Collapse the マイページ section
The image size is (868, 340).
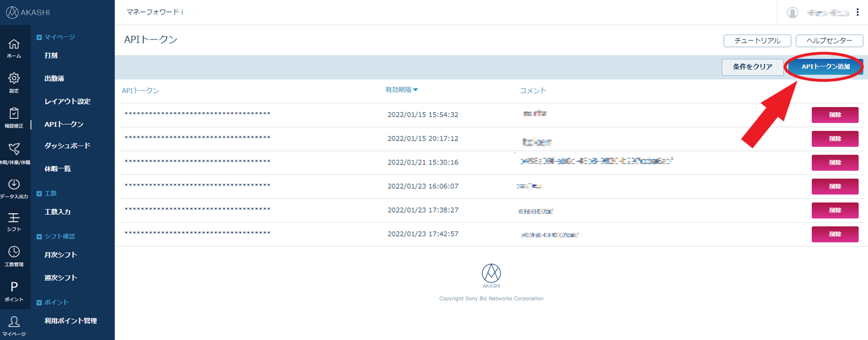point(39,37)
